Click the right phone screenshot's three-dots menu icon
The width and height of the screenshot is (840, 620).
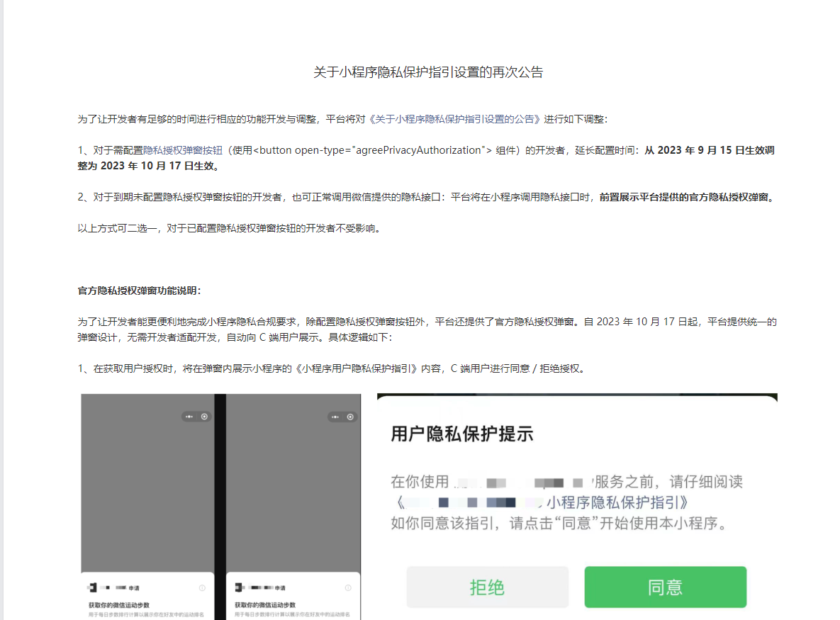pos(335,417)
